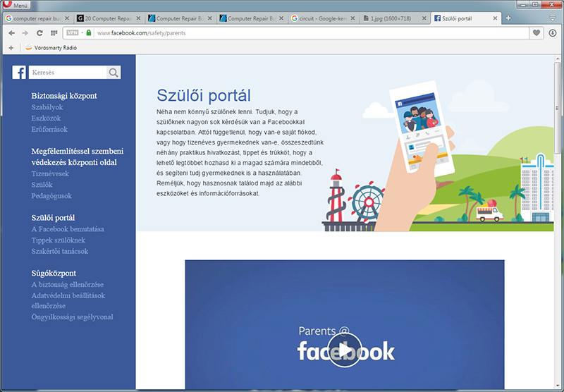Close the 'circuit - Google-kere' tab

352,18
